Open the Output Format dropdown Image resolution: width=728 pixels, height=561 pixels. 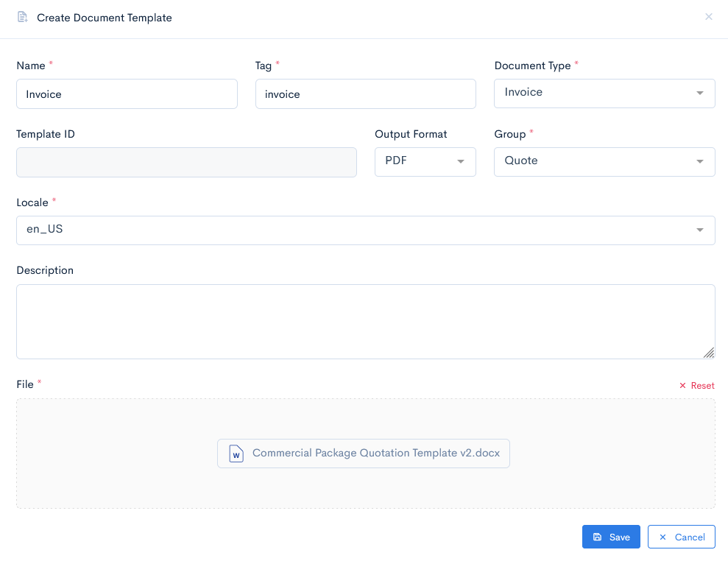pos(425,160)
